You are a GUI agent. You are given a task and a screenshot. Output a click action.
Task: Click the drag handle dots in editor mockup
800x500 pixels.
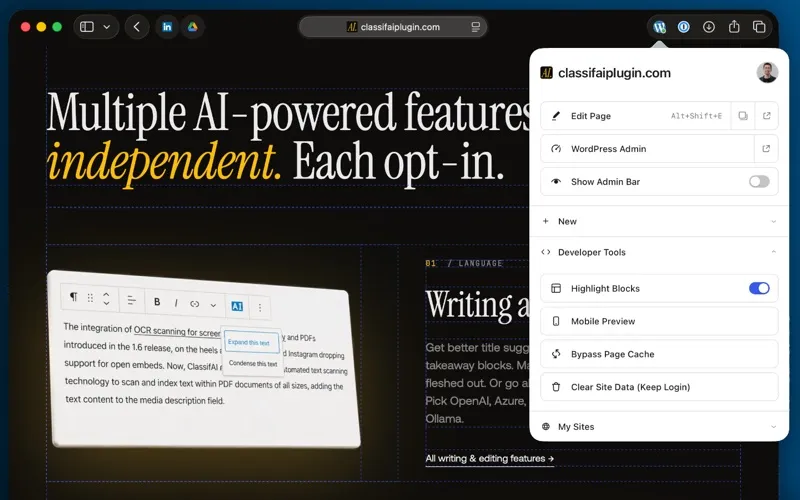90,298
